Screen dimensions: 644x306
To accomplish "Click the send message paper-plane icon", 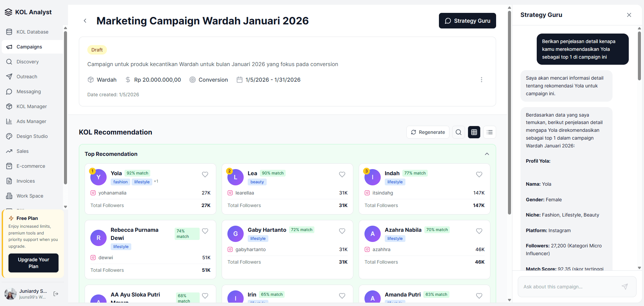I will (624, 287).
